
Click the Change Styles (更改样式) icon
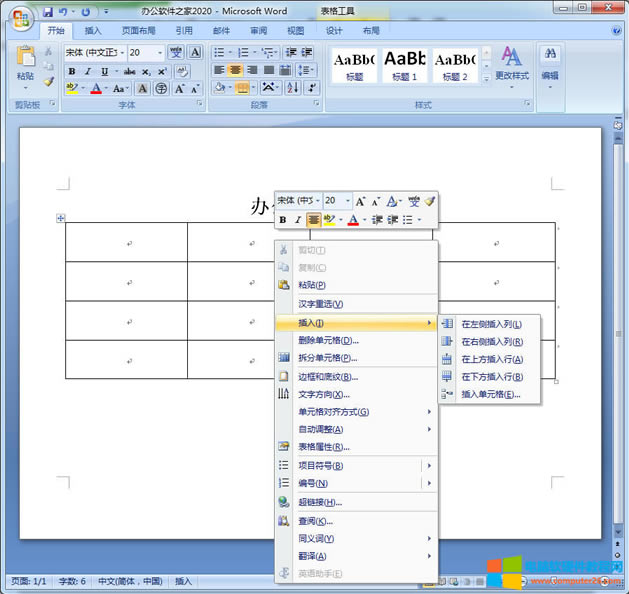click(x=512, y=62)
